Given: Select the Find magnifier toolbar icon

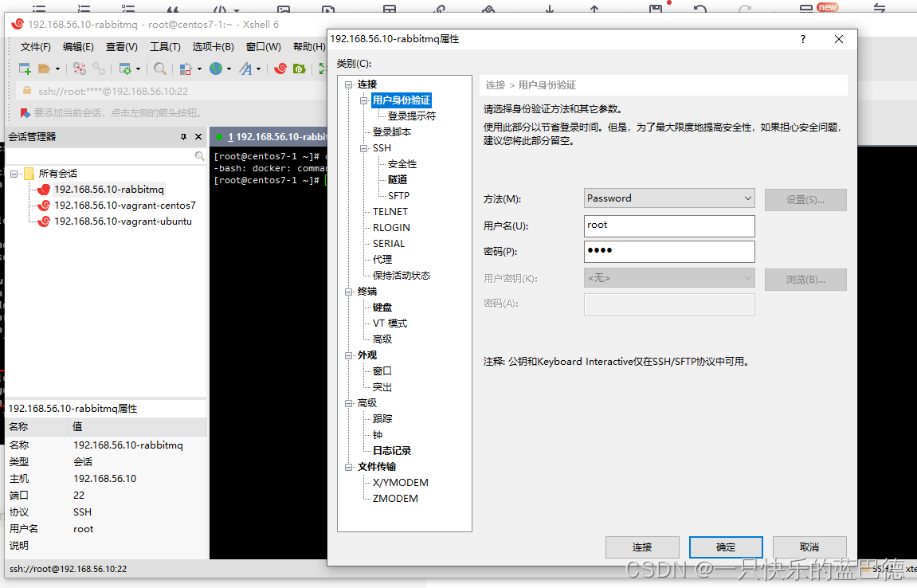Looking at the screenshot, I should click(x=158, y=69).
